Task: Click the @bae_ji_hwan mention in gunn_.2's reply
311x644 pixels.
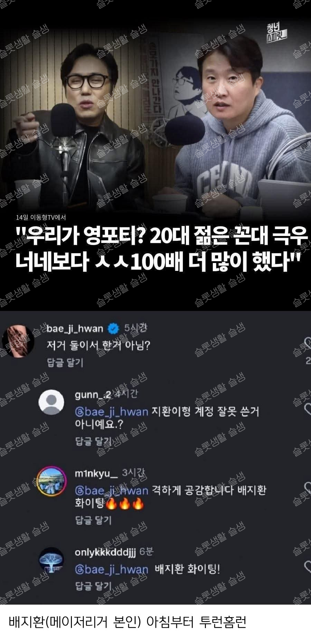Action: [112, 412]
